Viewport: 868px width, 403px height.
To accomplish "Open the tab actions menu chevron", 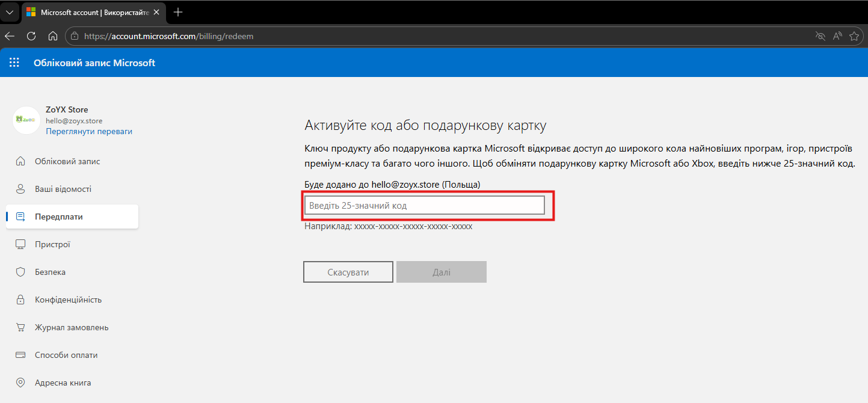I will [x=9, y=12].
